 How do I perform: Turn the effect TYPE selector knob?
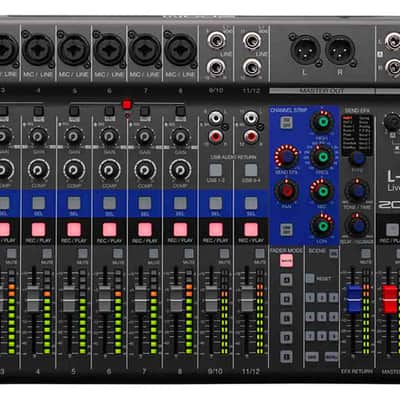[358, 158]
